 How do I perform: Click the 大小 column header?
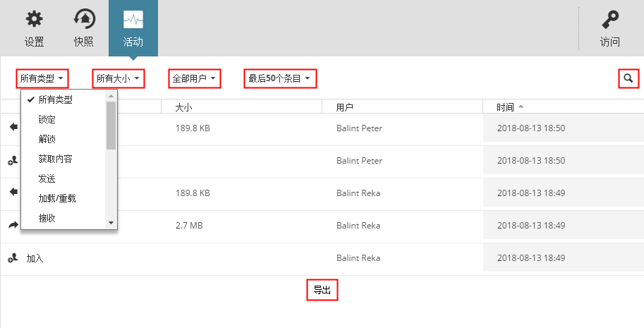(183, 108)
